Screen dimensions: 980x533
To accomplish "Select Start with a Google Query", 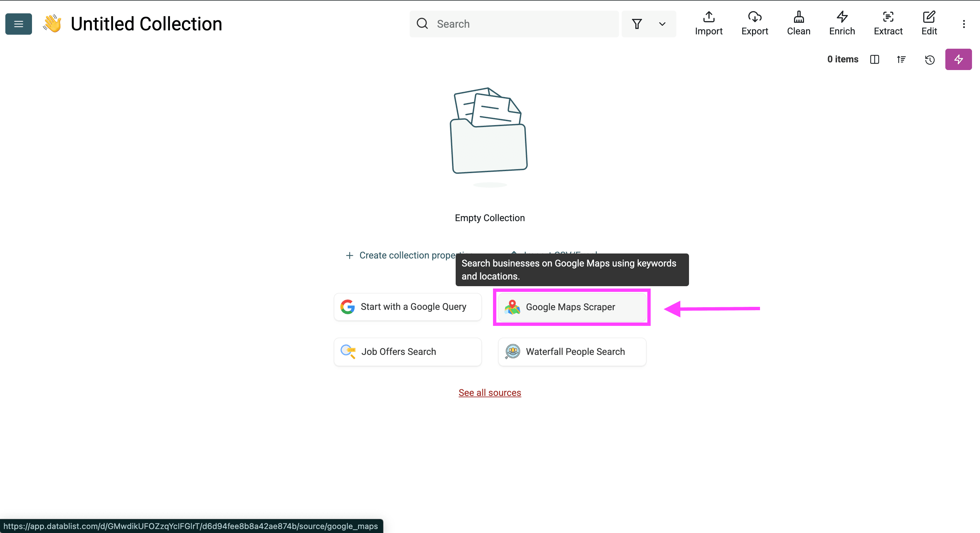I will pos(407,307).
